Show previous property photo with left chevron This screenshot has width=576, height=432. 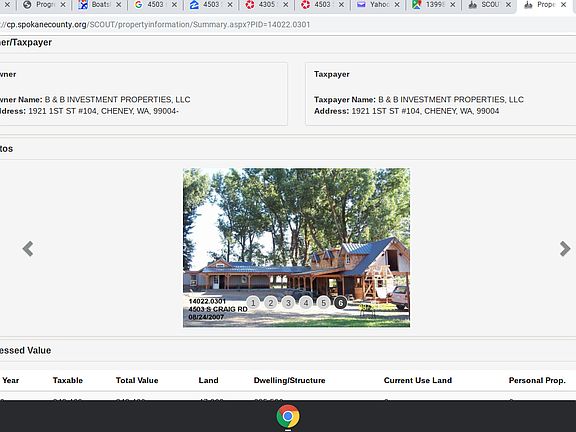coord(28,249)
